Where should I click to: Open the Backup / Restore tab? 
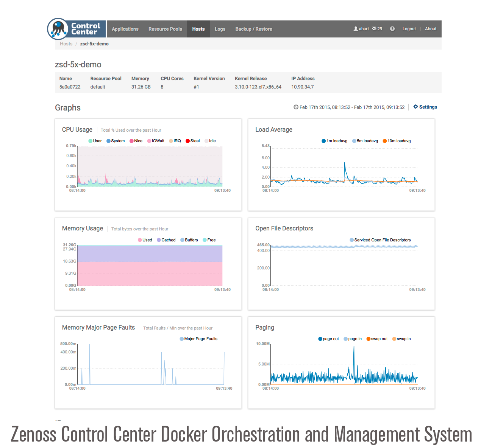pos(253,29)
